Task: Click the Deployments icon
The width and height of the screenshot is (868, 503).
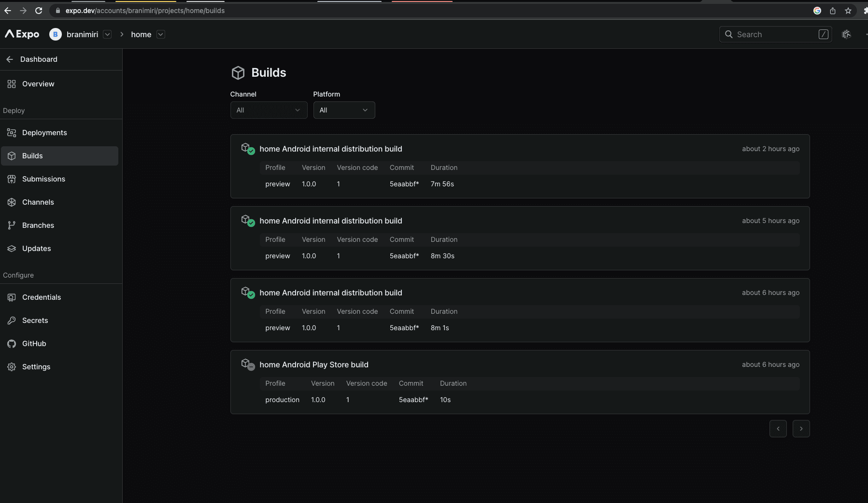Action: [x=12, y=133]
